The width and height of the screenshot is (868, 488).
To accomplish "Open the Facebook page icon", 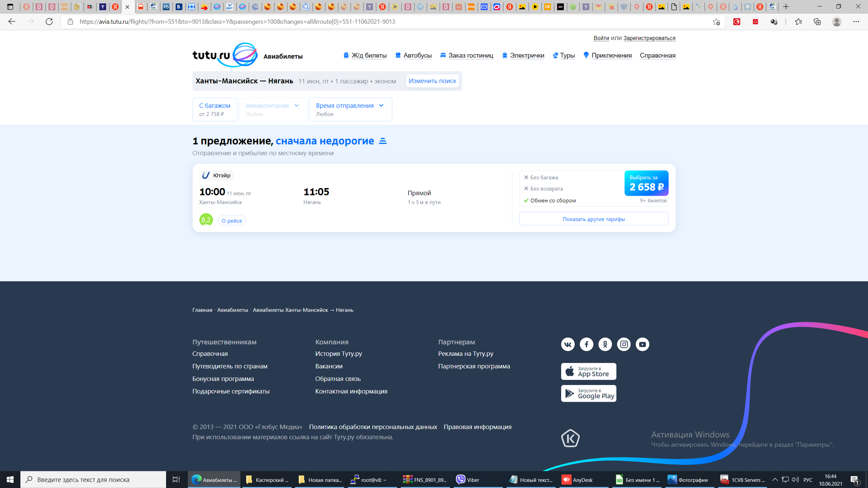I will click(586, 344).
